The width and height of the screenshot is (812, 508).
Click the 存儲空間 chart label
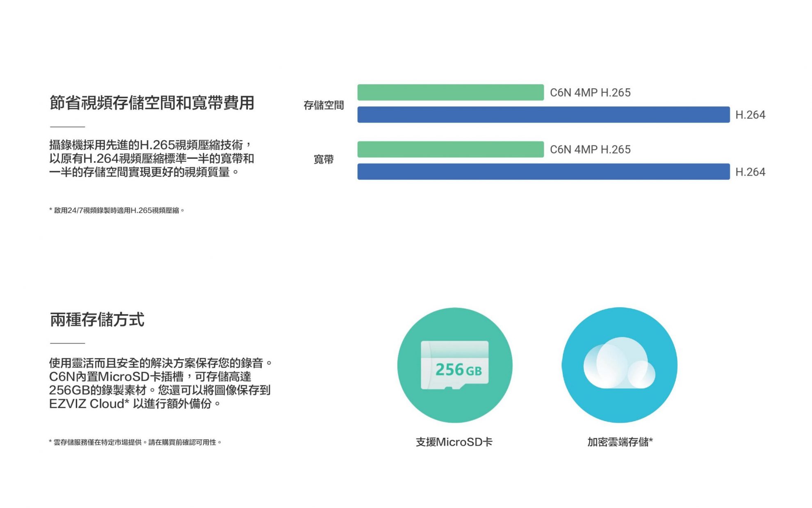(324, 105)
